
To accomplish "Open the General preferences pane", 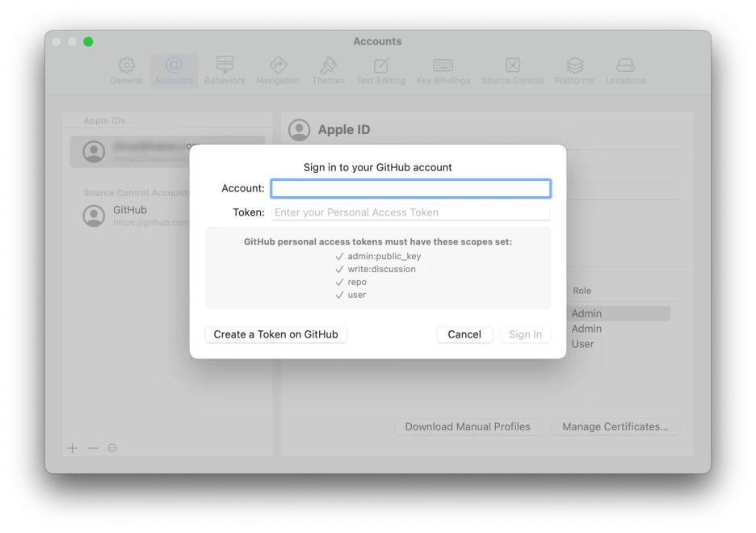I will [126, 71].
